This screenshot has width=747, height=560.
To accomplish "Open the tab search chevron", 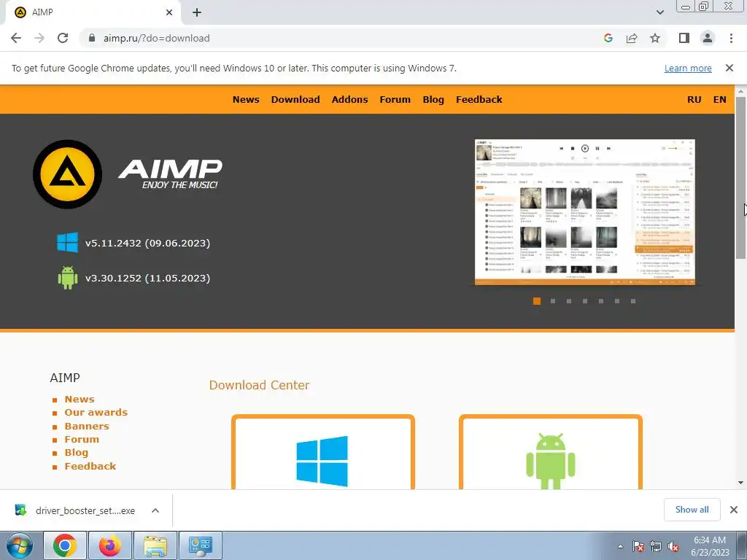I will pos(659,12).
